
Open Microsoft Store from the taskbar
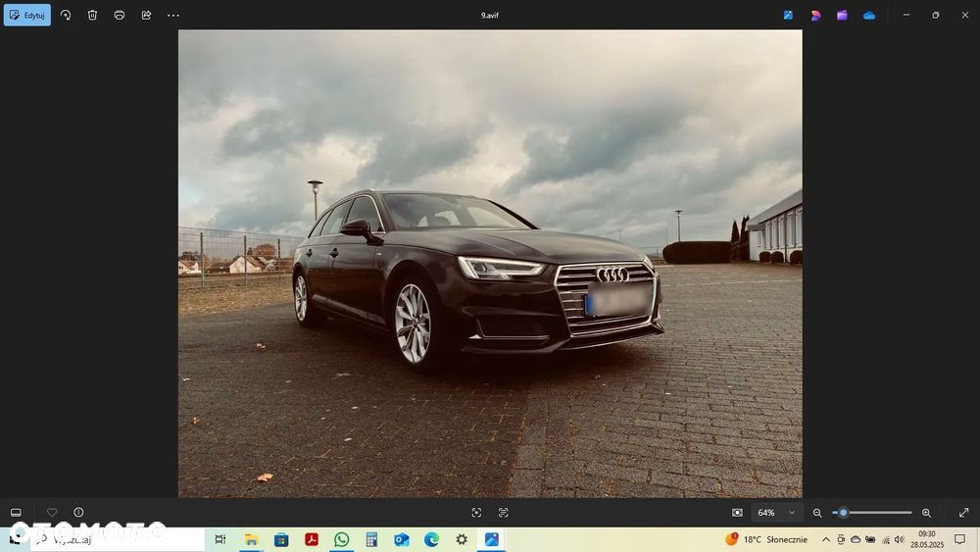point(281,539)
